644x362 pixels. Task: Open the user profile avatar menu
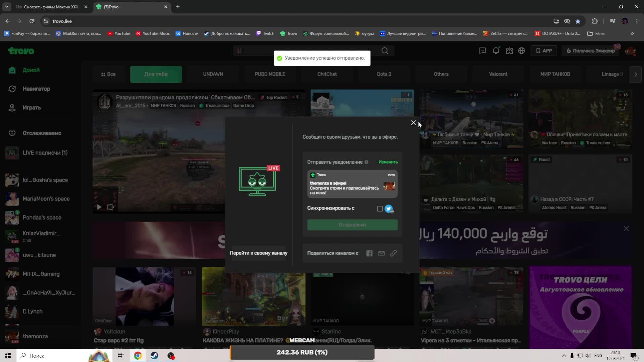[x=630, y=51]
